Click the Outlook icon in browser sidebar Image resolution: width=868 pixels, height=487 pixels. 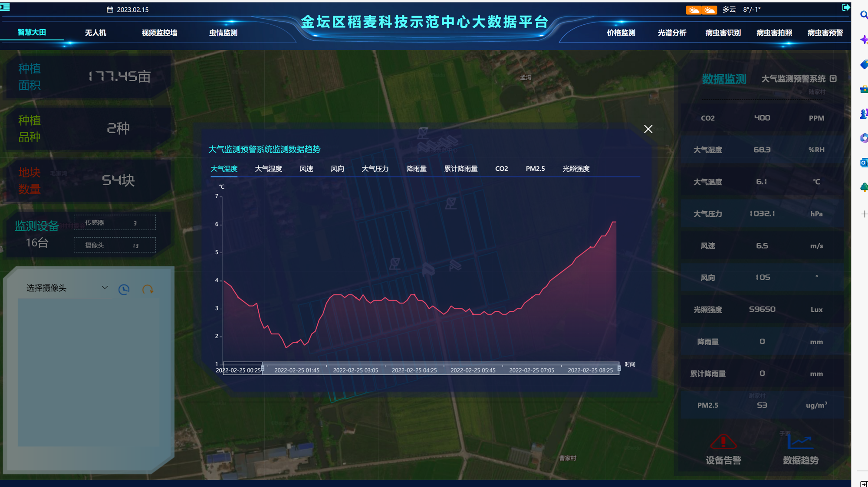[x=864, y=163]
